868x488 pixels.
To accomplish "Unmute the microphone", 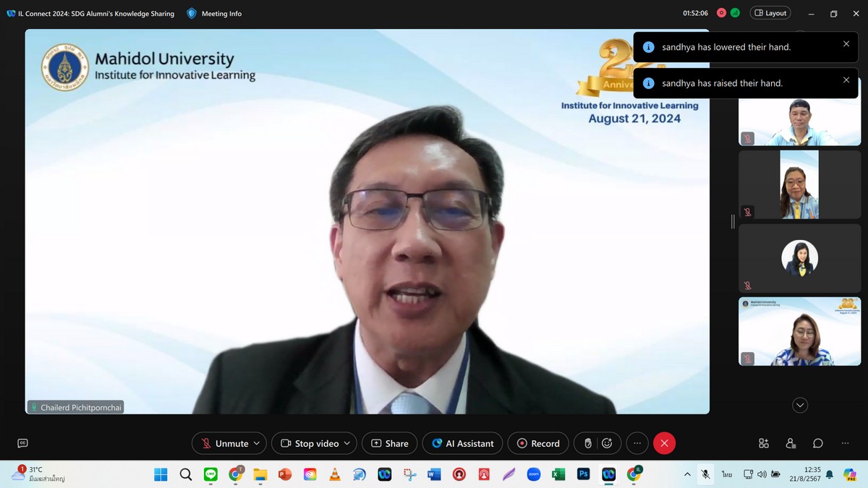I will (224, 443).
